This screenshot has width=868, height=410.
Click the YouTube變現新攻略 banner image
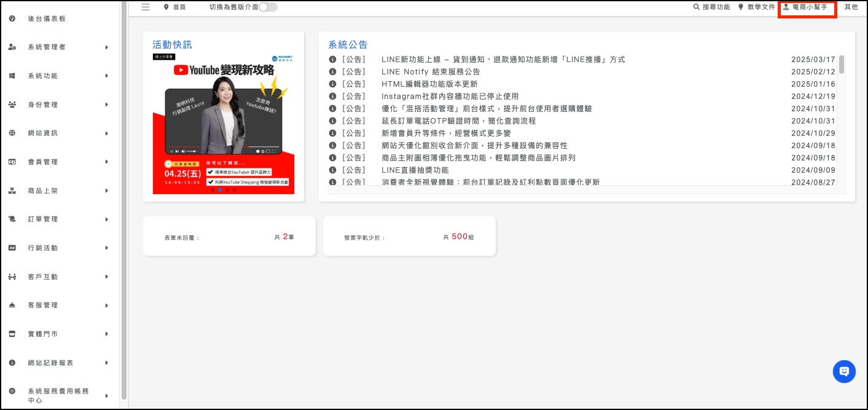[x=224, y=124]
